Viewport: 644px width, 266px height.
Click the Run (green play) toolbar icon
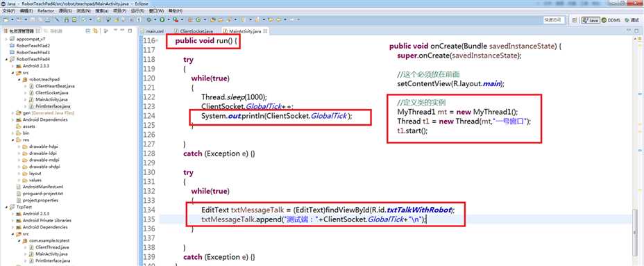click(162, 19)
